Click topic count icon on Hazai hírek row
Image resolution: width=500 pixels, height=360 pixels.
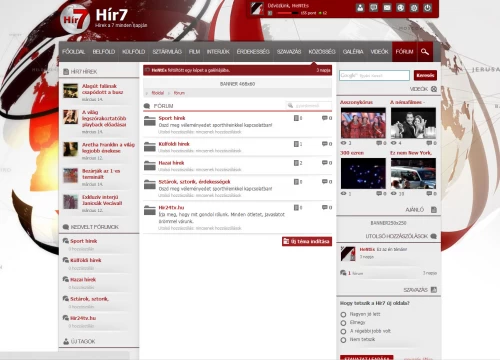pyautogui.click(x=296, y=163)
